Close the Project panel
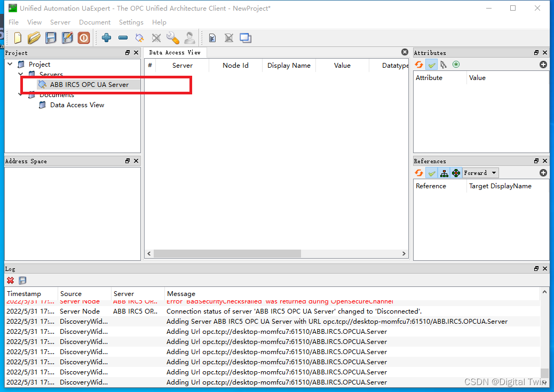The image size is (554, 392). click(x=136, y=53)
